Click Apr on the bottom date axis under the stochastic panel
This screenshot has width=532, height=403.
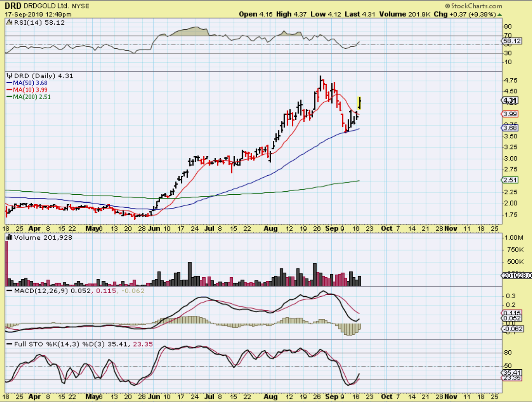(x=34, y=397)
